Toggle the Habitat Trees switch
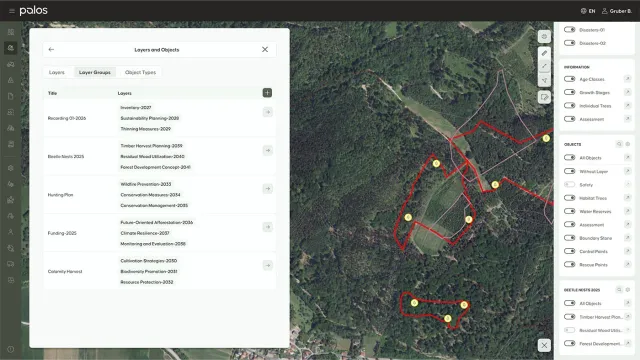The image size is (640, 360). 569,198
